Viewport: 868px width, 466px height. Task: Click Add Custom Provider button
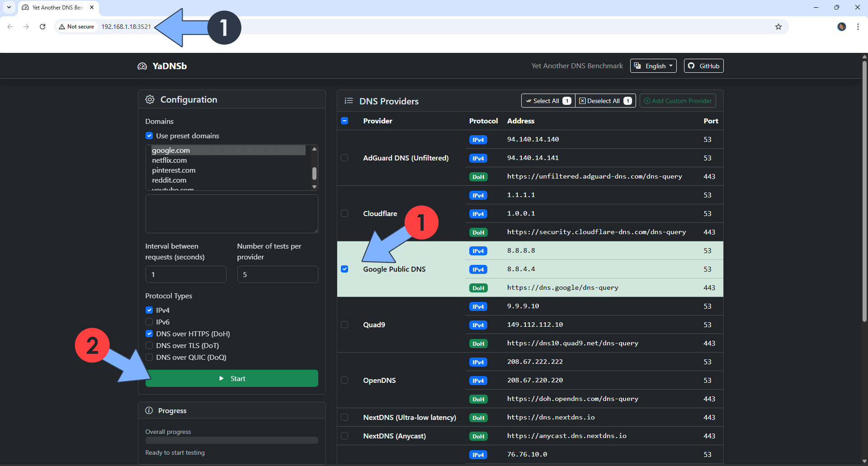pos(678,101)
